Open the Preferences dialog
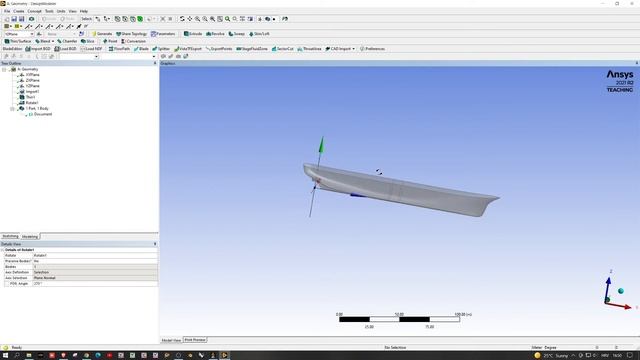The height and width of the screenshot is (360, 640). coord(372,49)
